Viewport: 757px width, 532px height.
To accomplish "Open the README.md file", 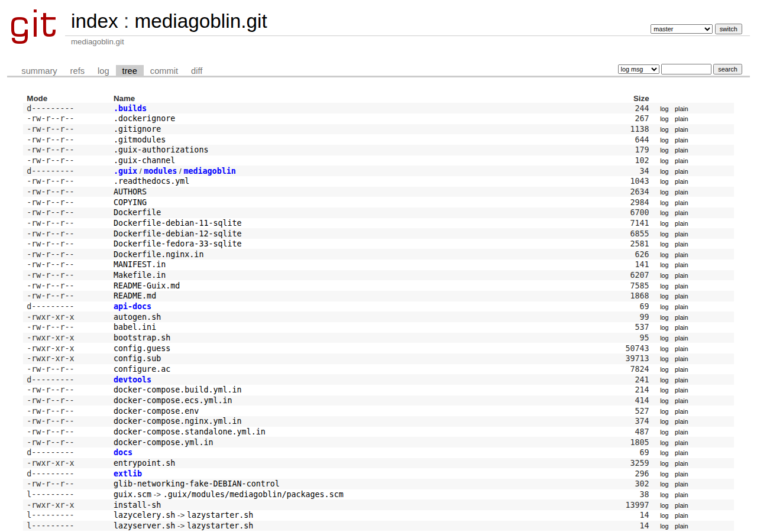I will coord(135,296).
